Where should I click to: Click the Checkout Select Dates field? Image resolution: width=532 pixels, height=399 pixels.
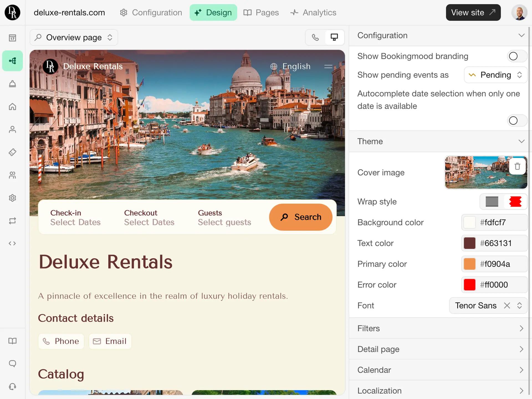point(149,218)
